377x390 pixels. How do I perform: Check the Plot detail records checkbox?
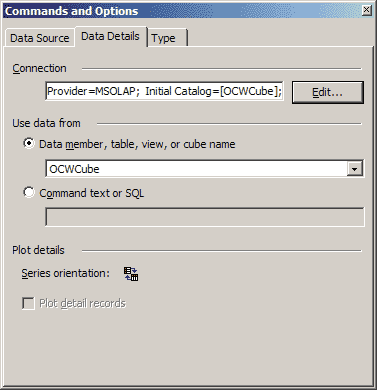[28, 303]
